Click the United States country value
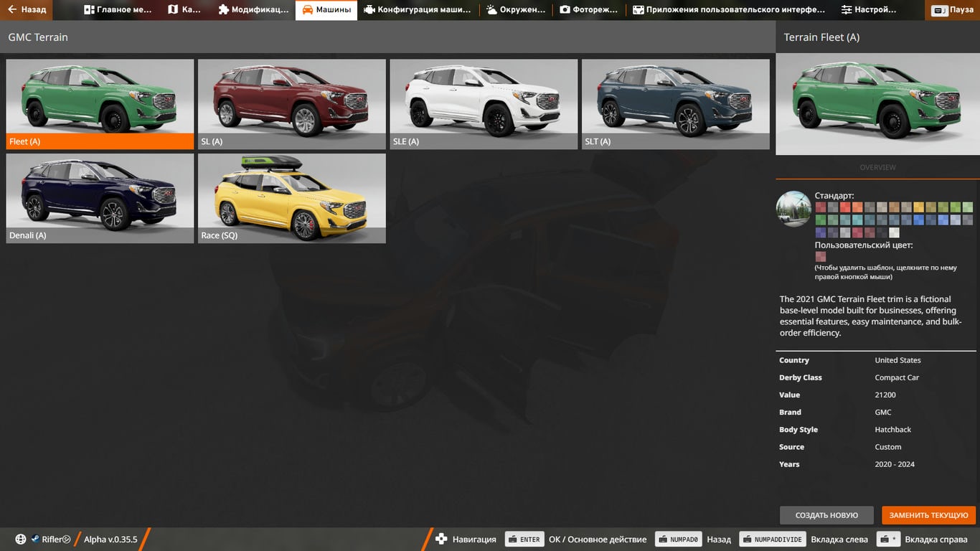This screenshot has width=980, height=551. point(897,360)
